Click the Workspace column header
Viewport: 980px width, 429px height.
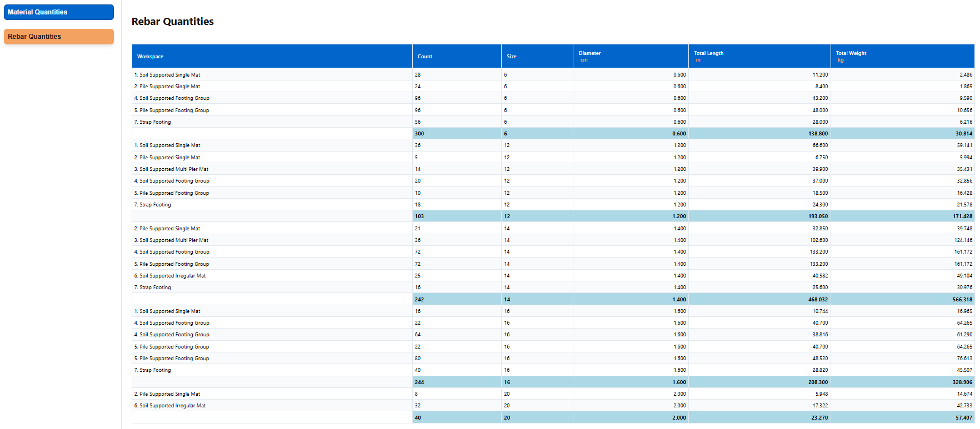[x=151, y=57]
